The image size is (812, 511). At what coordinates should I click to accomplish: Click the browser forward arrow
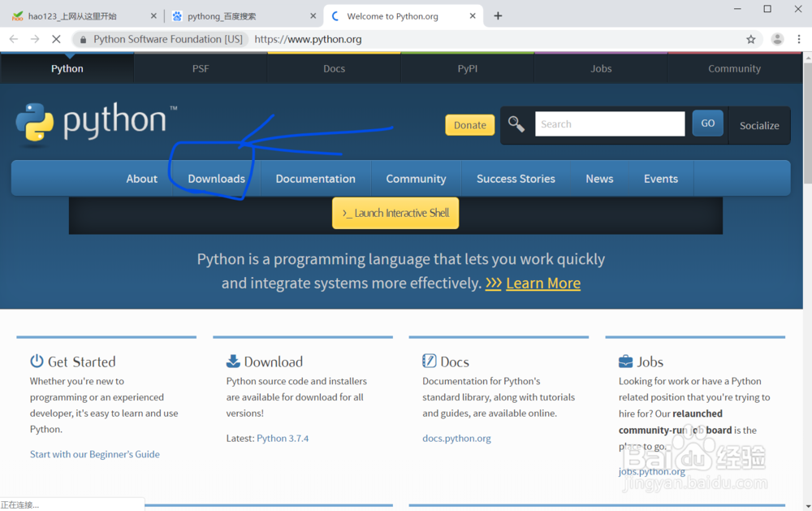pos(35,39)
